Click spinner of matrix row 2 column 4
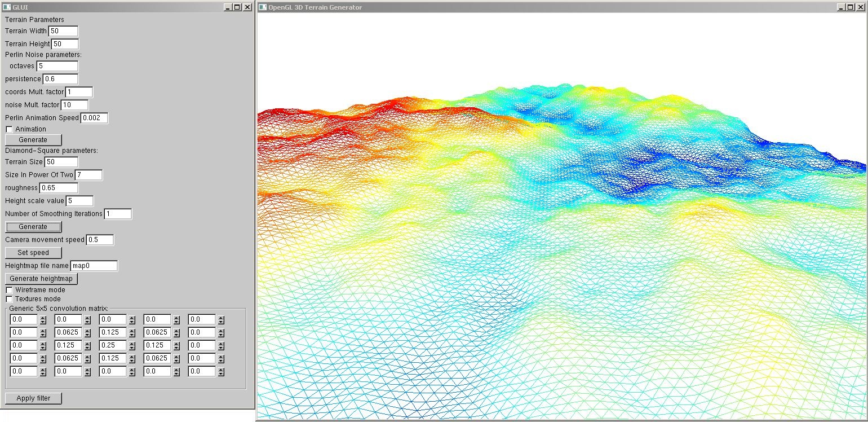The image size is (868, 422). pos(176,333)
